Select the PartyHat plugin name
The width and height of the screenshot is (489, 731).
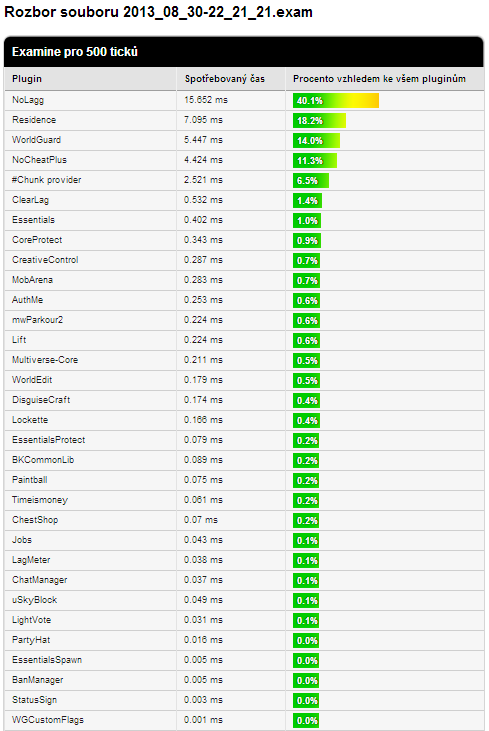pyautogui.click(x=31, y=641)
